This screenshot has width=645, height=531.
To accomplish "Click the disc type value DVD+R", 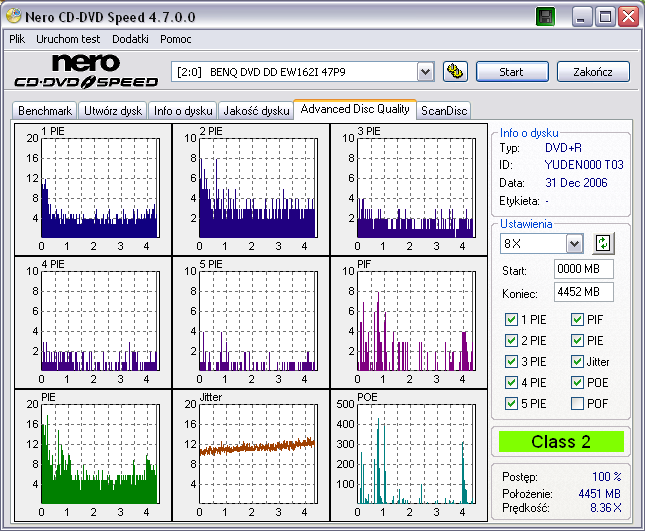I will tap(563, 148).
